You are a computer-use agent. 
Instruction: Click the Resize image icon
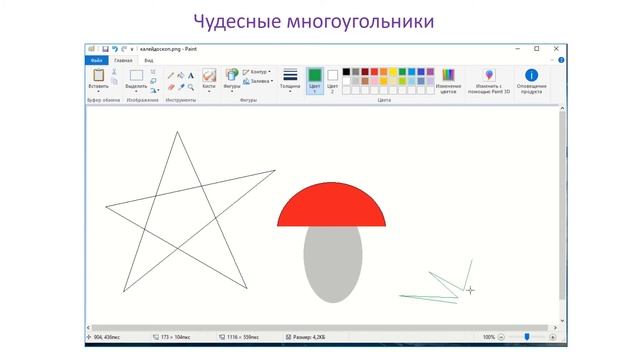tap(153, 81)
